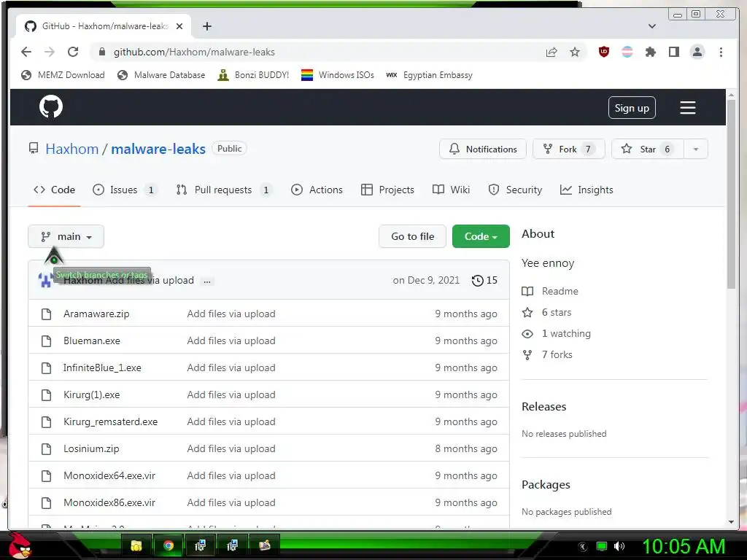747x560 pixels.
Task: Go back with the browser back arrow
Action: [x=26, y=52]
